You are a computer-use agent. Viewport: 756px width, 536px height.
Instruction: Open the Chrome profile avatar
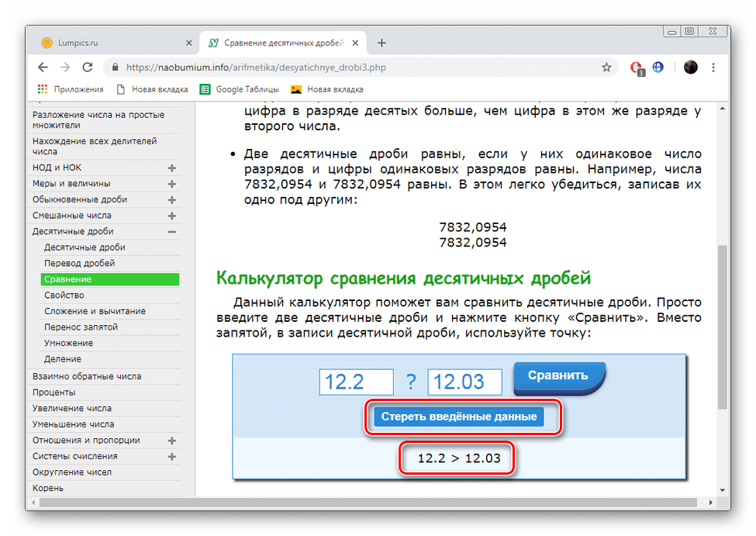click(690, 67)
